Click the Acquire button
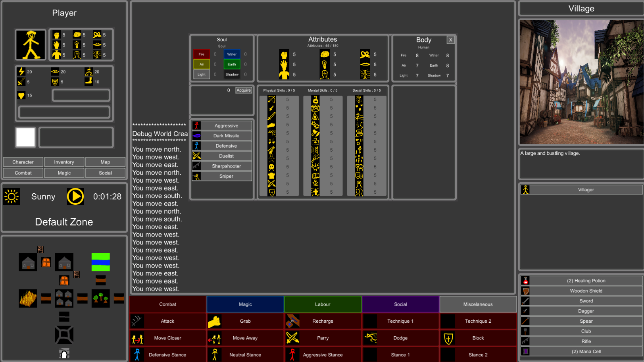 tap(243, 90)
